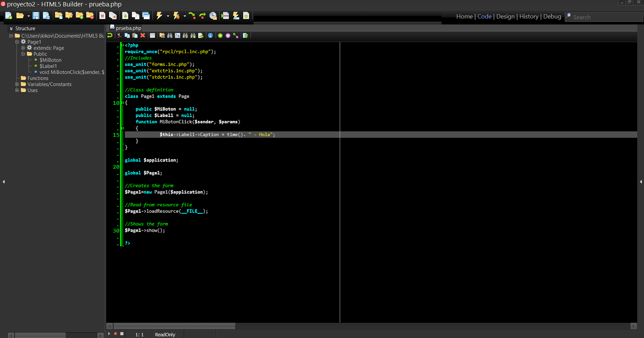The image size is (644, 338).
Task: Open the dropdown arrow next to Open folder
Action: pyautogui.click(x=29, y=16)
